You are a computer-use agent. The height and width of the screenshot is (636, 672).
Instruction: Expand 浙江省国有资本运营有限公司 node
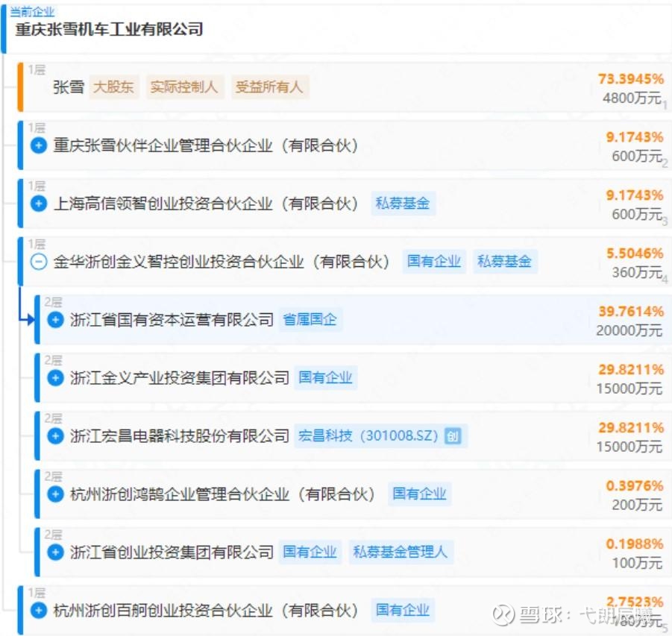55,320
